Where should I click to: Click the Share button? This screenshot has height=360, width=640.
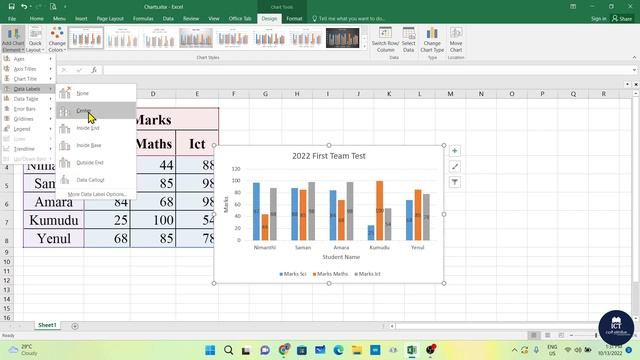pos(622,18)
